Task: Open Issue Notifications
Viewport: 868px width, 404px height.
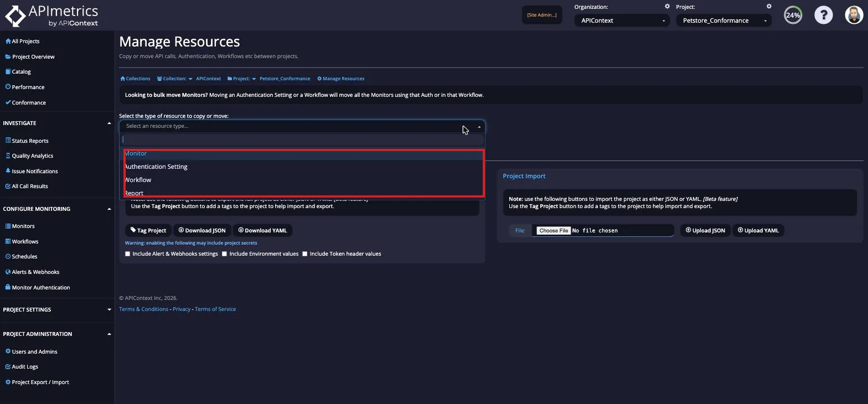Action: (31, 171)
